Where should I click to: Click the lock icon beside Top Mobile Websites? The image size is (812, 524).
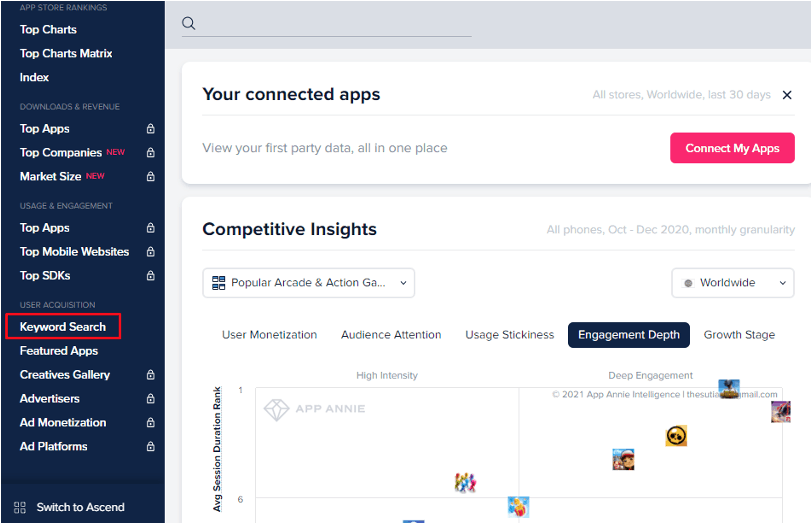[x=151, y=252]
